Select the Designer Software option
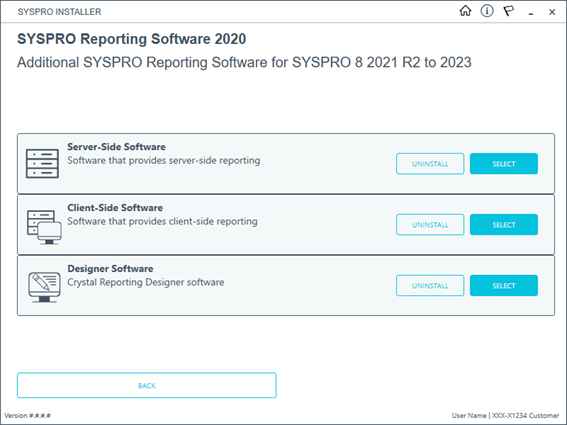The height and width of the screenshot is (425, 567). 504,285
